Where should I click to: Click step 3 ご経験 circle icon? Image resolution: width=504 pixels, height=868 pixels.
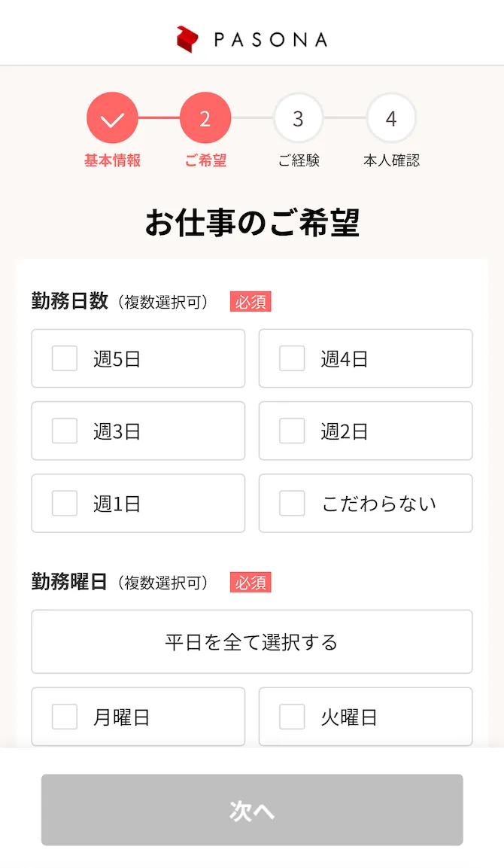[x=299, y=118]
